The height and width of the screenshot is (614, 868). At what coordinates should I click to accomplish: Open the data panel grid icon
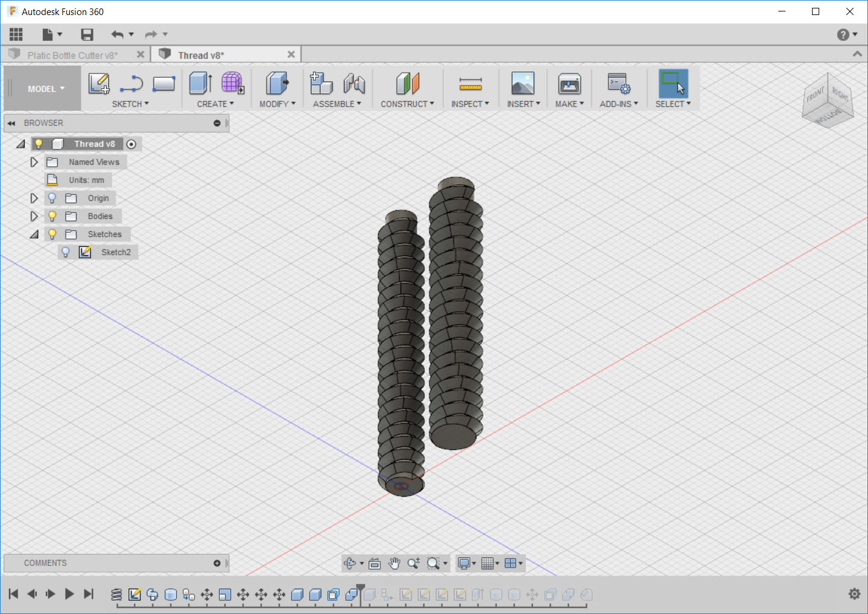coord(16,34)
